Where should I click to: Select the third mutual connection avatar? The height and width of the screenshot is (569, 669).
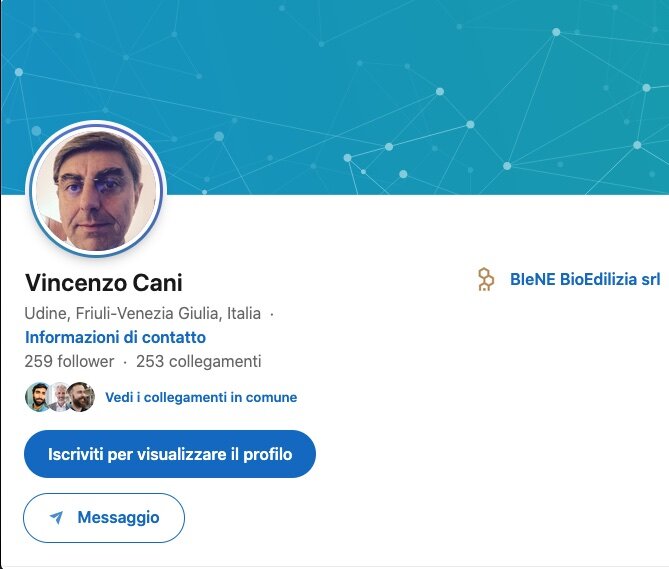pos(82,397)
